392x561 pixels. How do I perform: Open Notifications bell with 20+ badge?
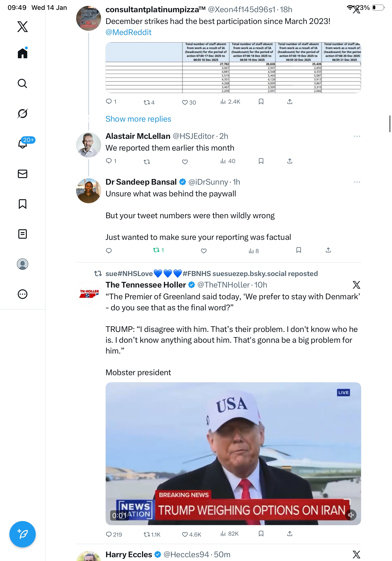click(23, 144)
